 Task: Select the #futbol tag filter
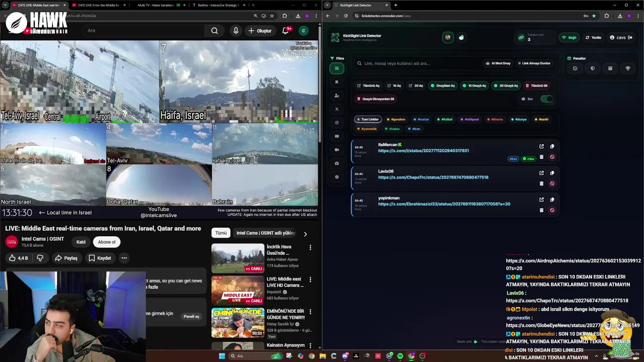(445, 120)
